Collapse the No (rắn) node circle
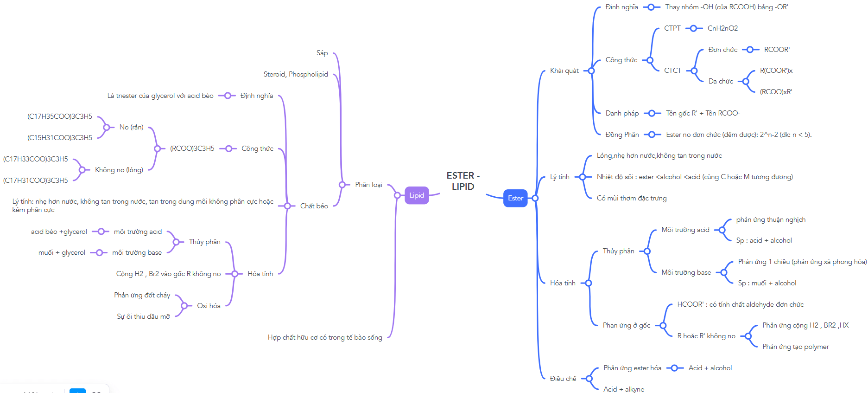The image size is (868, 393). tap(107, 127)
